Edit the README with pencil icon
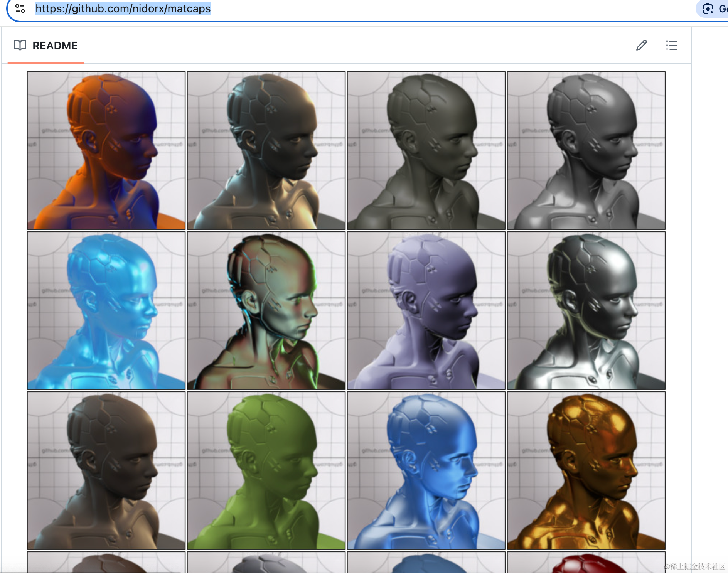The width and height of the screenshot is (728, 573). coord(642,46)
